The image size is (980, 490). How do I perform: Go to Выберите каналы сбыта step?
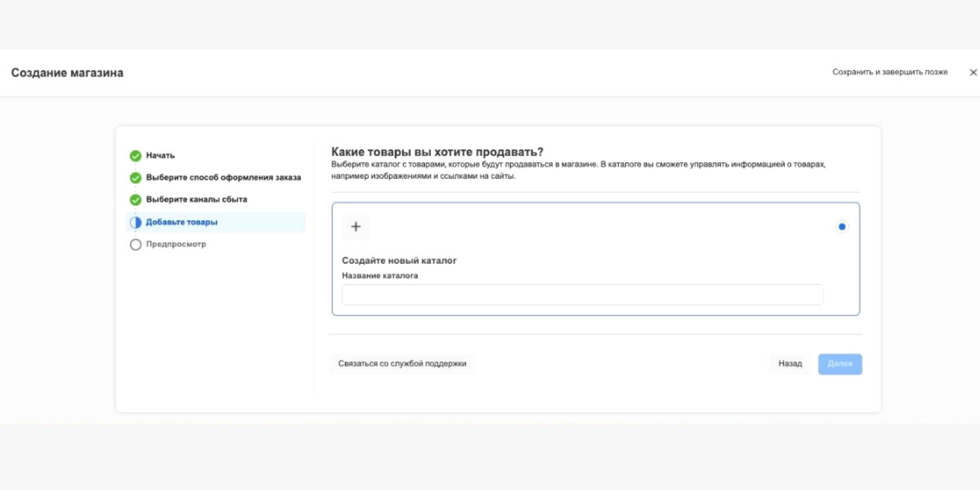pyautogui.click(x=196, y=200)
